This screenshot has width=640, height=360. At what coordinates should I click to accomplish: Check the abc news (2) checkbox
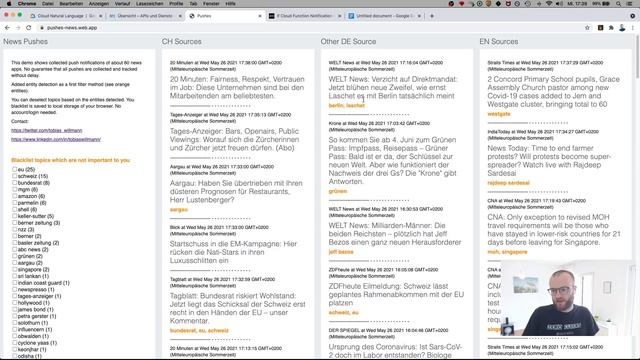[x=14, y=249]
